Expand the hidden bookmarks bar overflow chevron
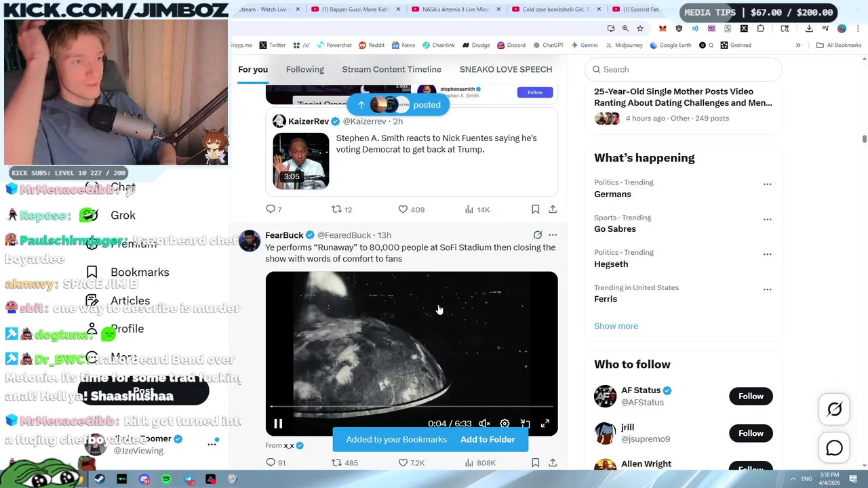Screen dimensions: 868x488 coord(798,45)
